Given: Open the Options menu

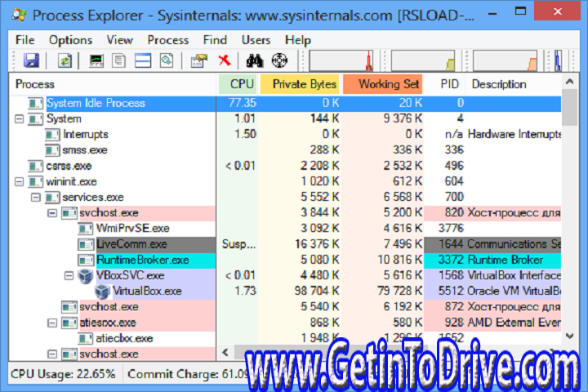Looking at the screenshot, I should 70,40.
